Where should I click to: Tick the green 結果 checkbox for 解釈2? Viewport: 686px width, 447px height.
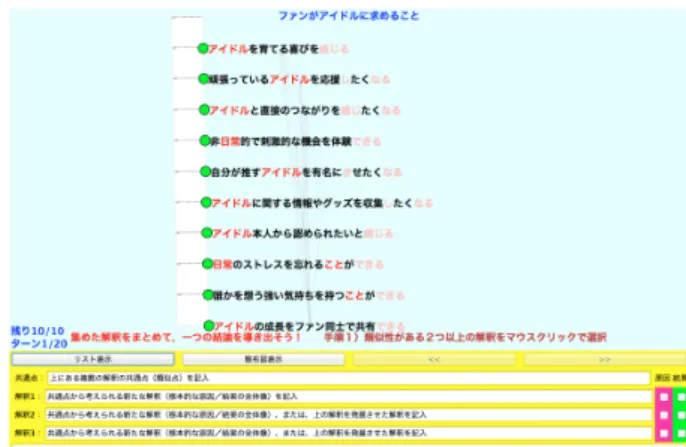pos(681,415)
